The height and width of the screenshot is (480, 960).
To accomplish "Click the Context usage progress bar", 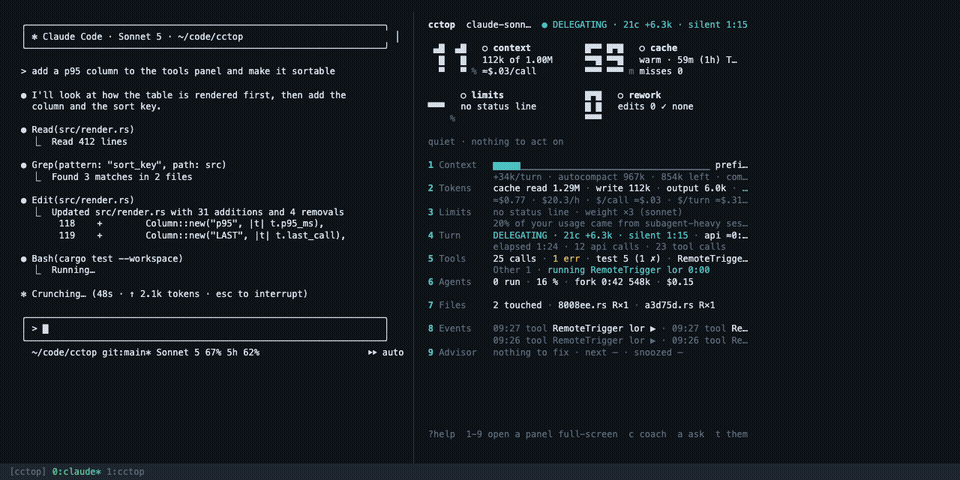I will tap(601, 165).
